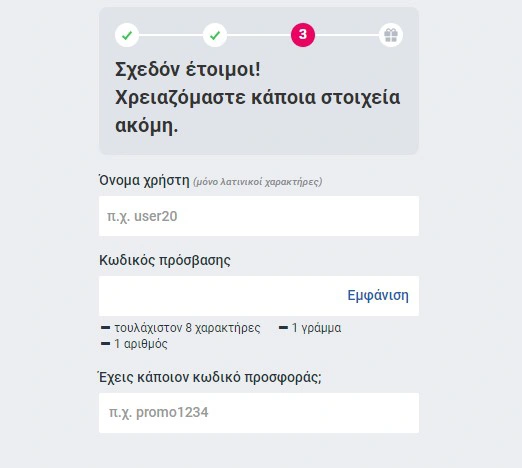Click progress line between steps 3 and gift
522x468 pixels.
coord(347,35)
